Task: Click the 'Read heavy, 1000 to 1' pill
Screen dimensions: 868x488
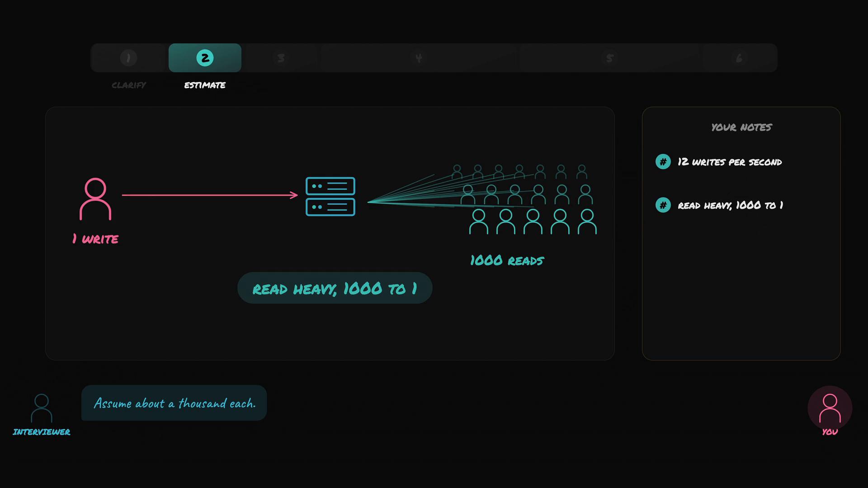Action: (x=335, y=288)
